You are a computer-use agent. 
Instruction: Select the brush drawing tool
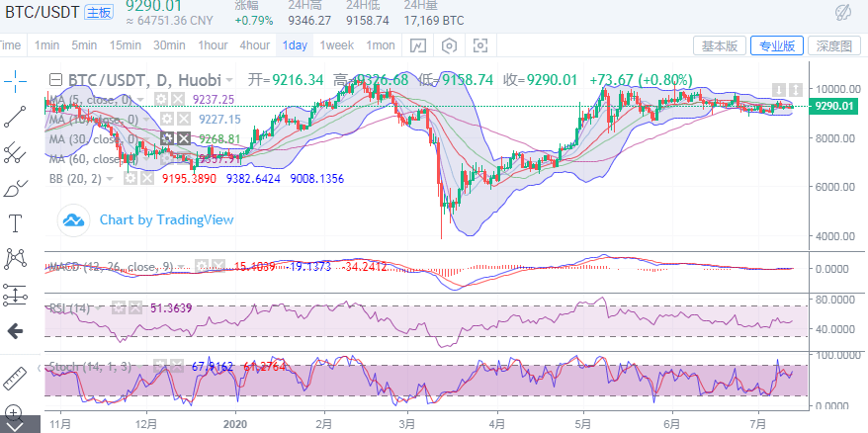tap(15, 188)
